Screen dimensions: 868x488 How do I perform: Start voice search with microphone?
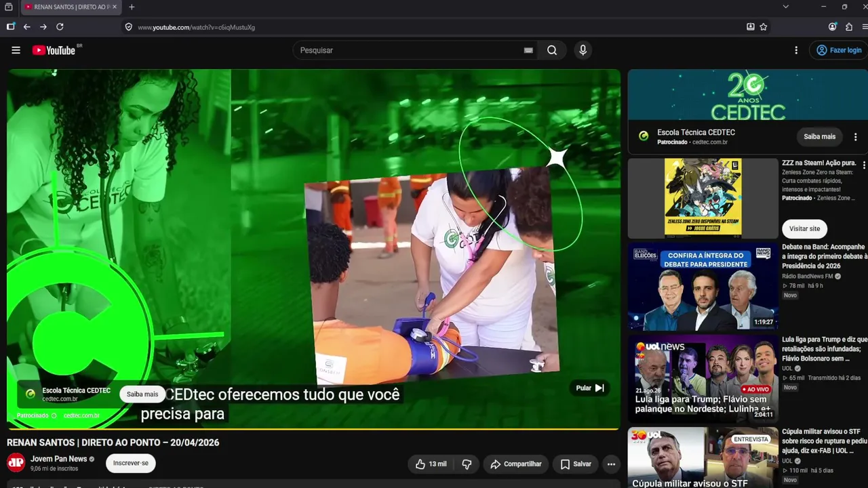583,50
